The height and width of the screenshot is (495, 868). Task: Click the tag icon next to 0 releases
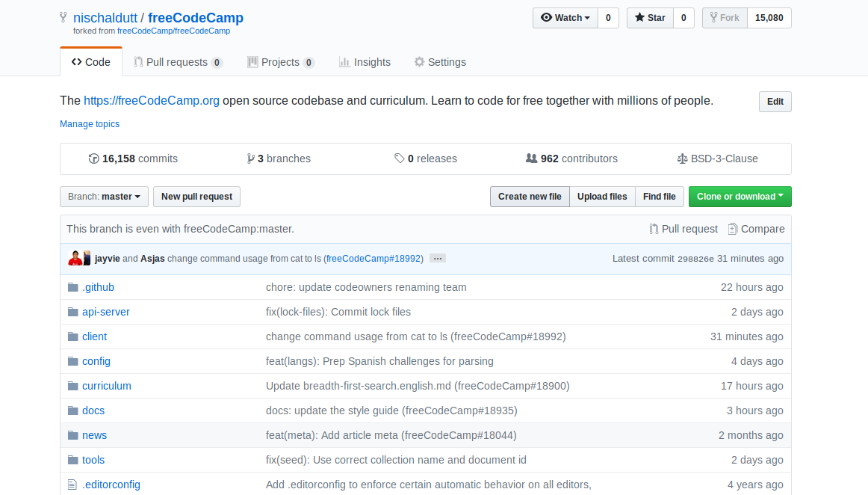399,159
